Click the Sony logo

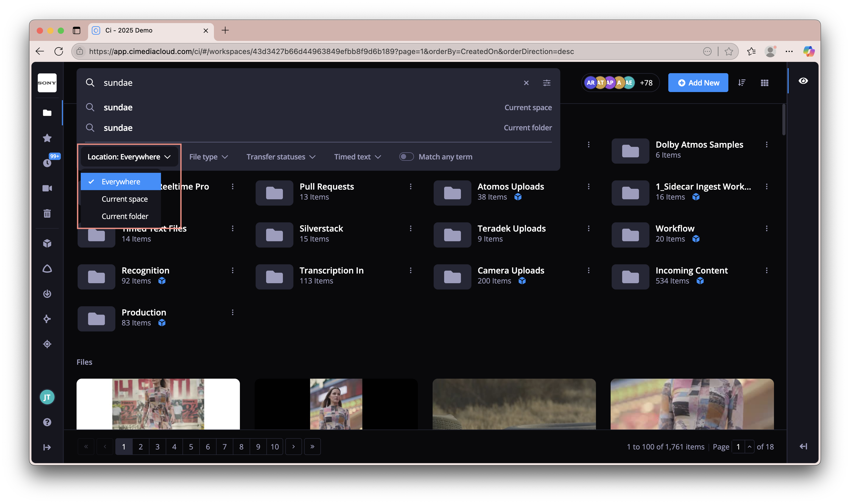click(x=47, y=83)
